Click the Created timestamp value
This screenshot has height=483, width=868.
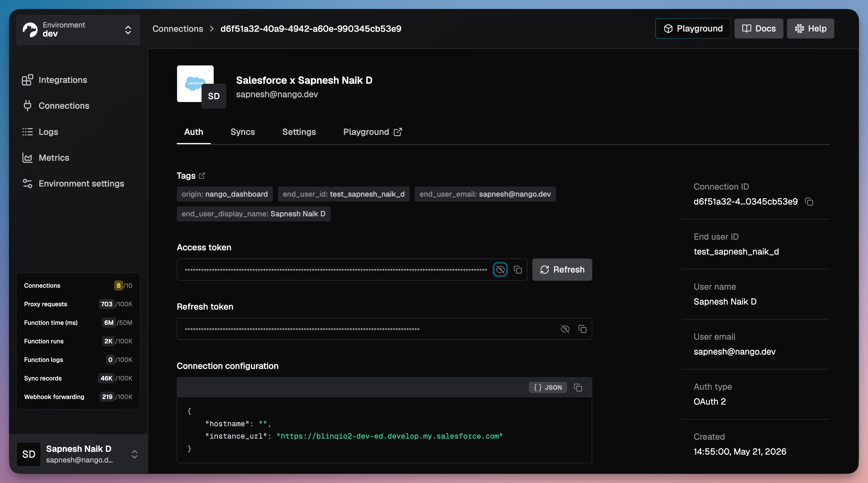coord(740,452)
